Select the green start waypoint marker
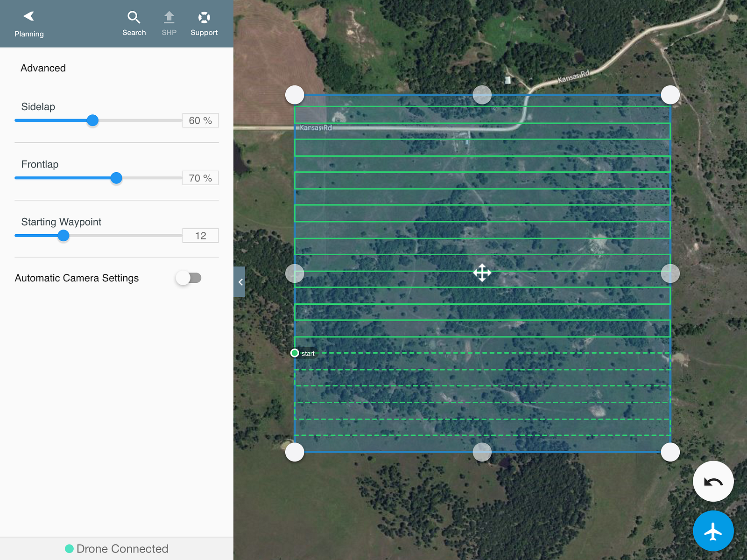The width and height of the screenshot is (747, 560). tap(295, 353)
